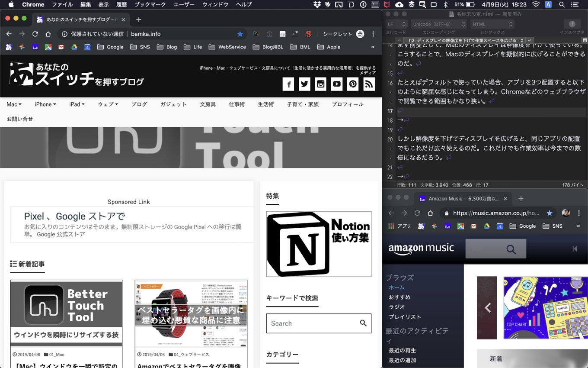
Task: Click the キーワードで検索 Search field
Action: click(x=319, y=323)
